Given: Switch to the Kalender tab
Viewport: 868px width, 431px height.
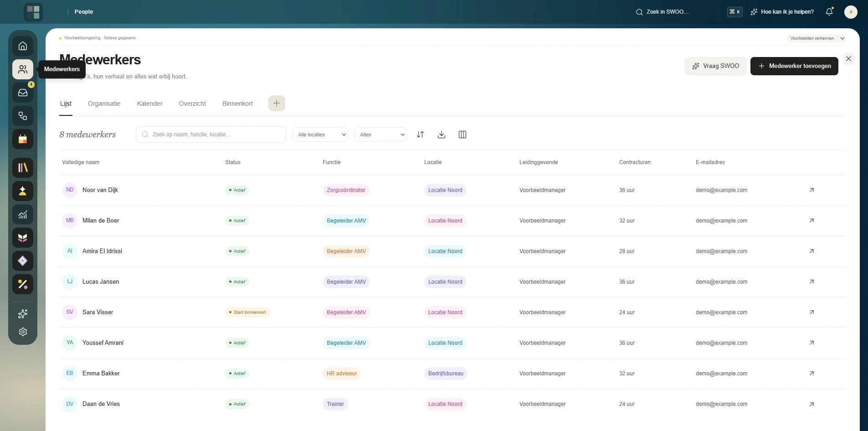Looking at the screenshot, I should (x=149, y=104).
